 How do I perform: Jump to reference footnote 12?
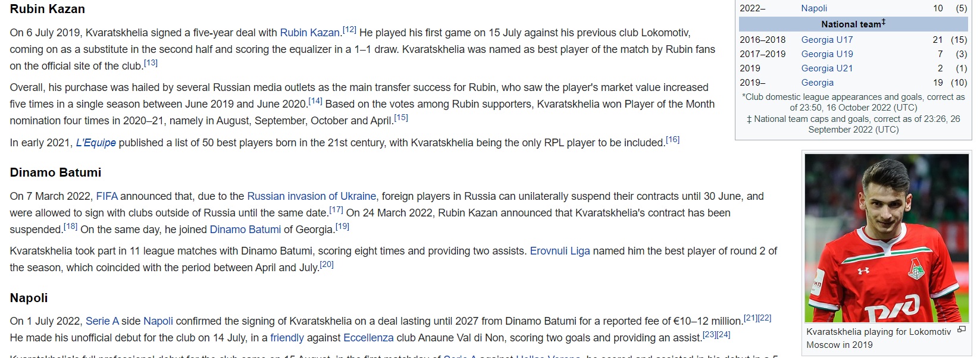pyautogui.click(x=349, y=30)
